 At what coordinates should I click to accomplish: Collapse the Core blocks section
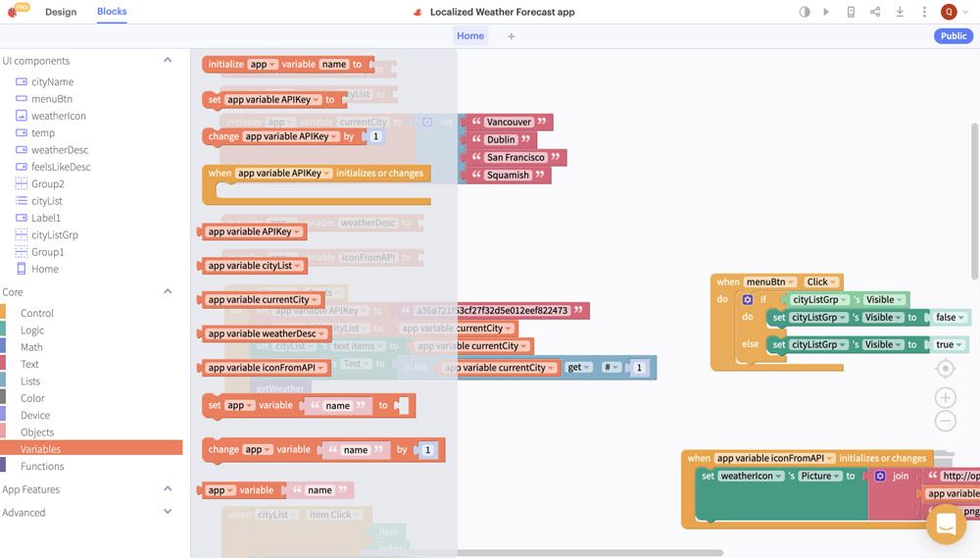pyautogui.click(x=168, y=291)
